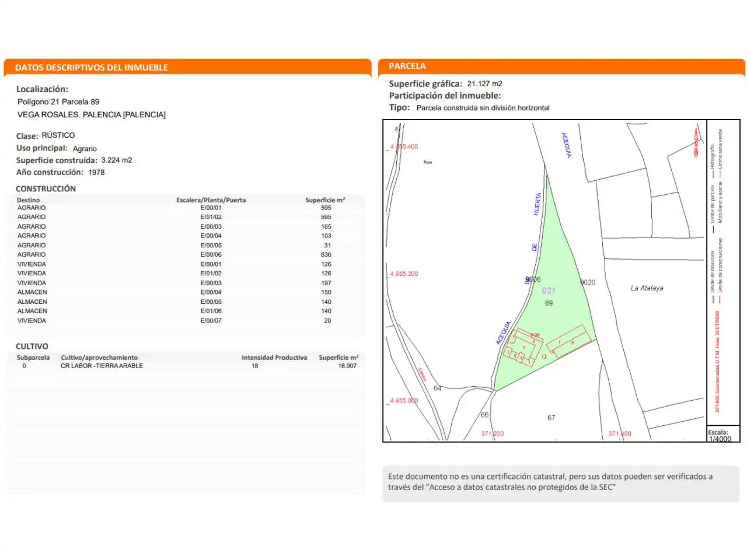
Task: Click the coordinate label "4.655.200"
Action: tap(404, 274)
